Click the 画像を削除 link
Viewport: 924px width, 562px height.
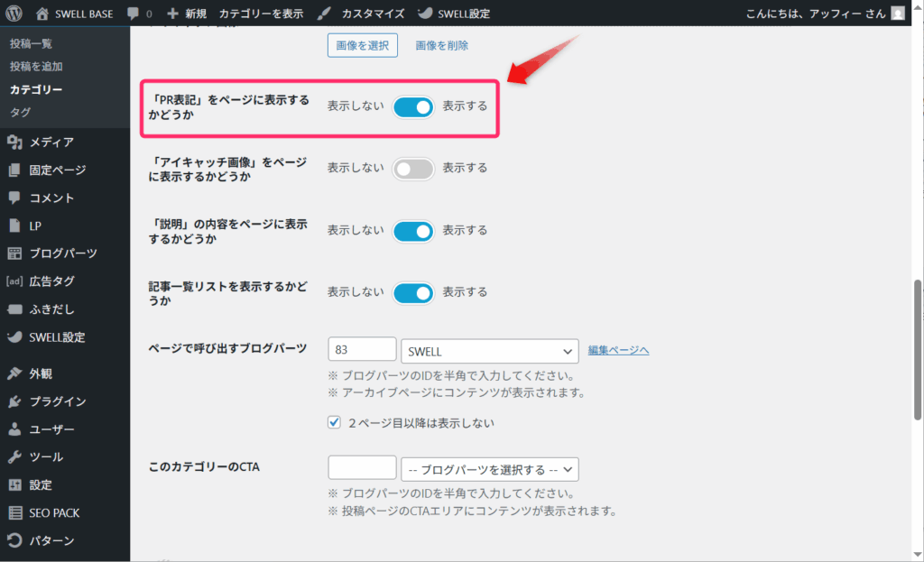click(x=442, y=45)
